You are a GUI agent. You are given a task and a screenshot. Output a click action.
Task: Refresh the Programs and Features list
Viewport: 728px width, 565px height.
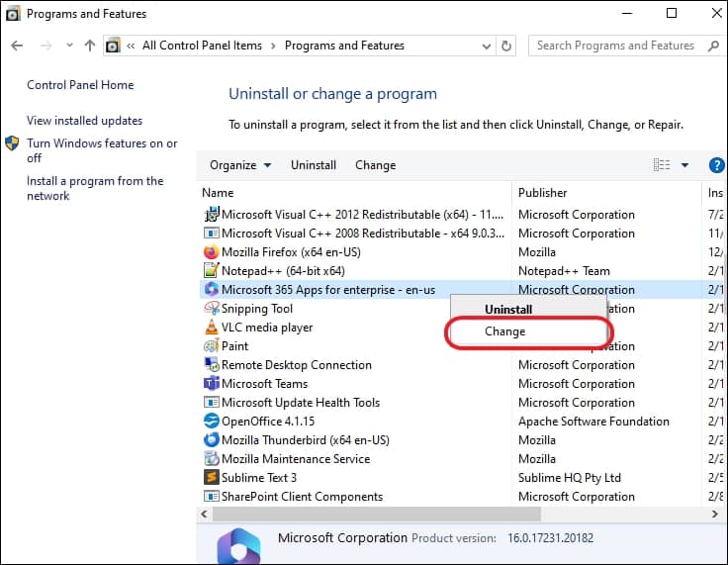[506, 46]
